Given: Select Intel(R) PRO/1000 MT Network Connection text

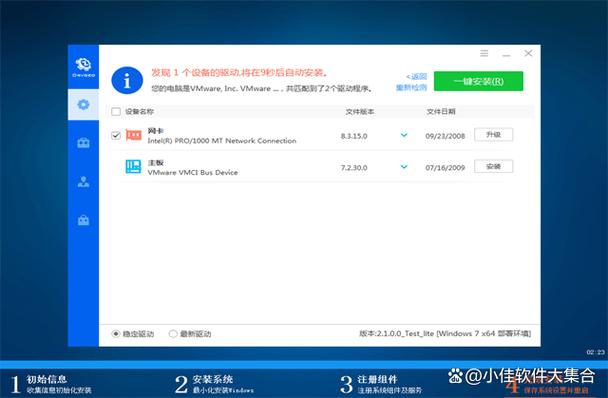Looking at the screenshot, I should click(222, 141).
